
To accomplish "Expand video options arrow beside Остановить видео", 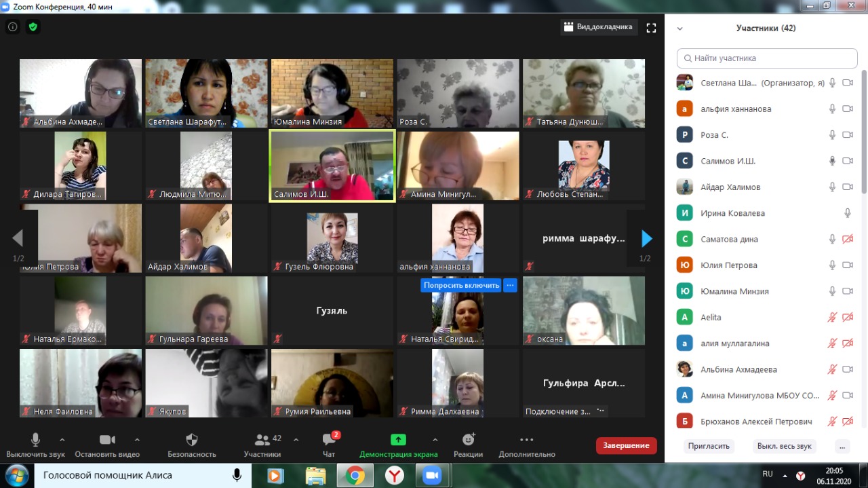I will pyautogui.click(x=137, y=439).
